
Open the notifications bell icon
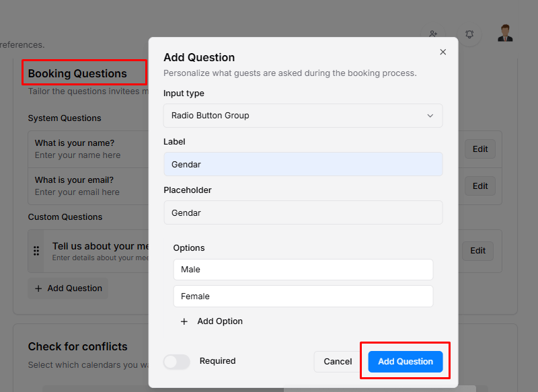pyautogui.click(x=470, y=34)
